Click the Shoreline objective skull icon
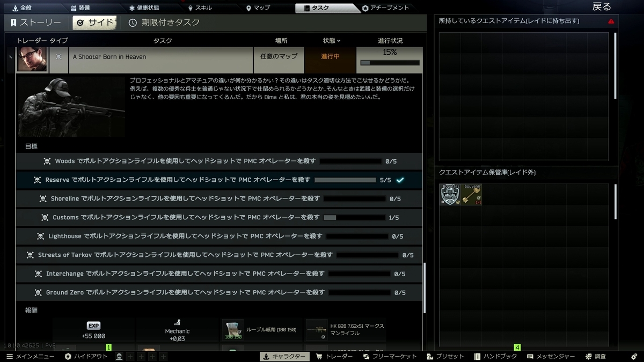The height and width of the screenshot is (362, 644). (43, 199)
